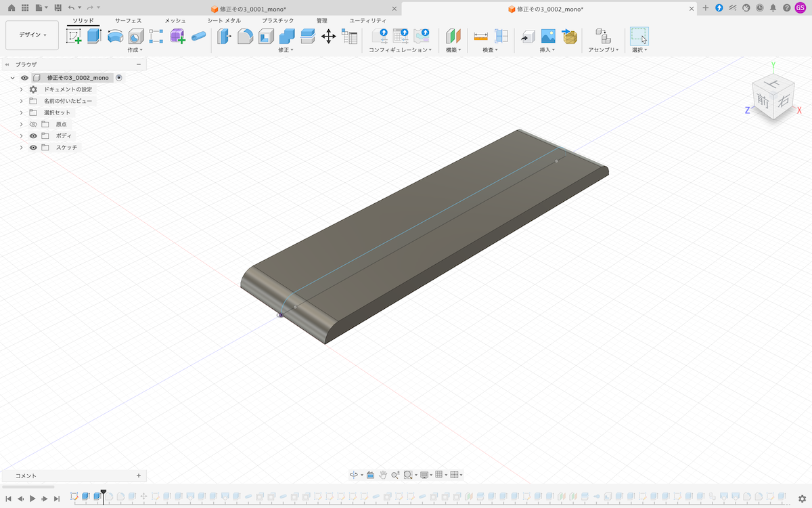Click the Insert Canvas image icon

[x=548, y=37]
